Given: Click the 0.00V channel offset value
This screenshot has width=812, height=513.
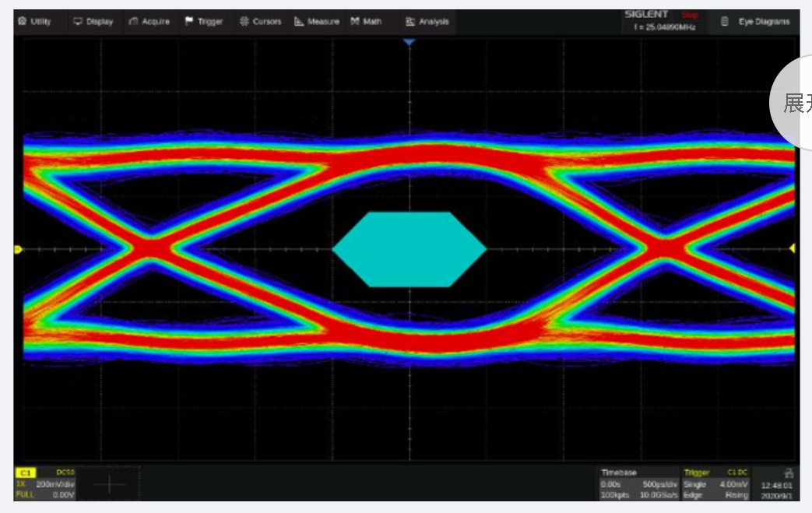Looking at the screenshot, I should (x=64, y=495).
